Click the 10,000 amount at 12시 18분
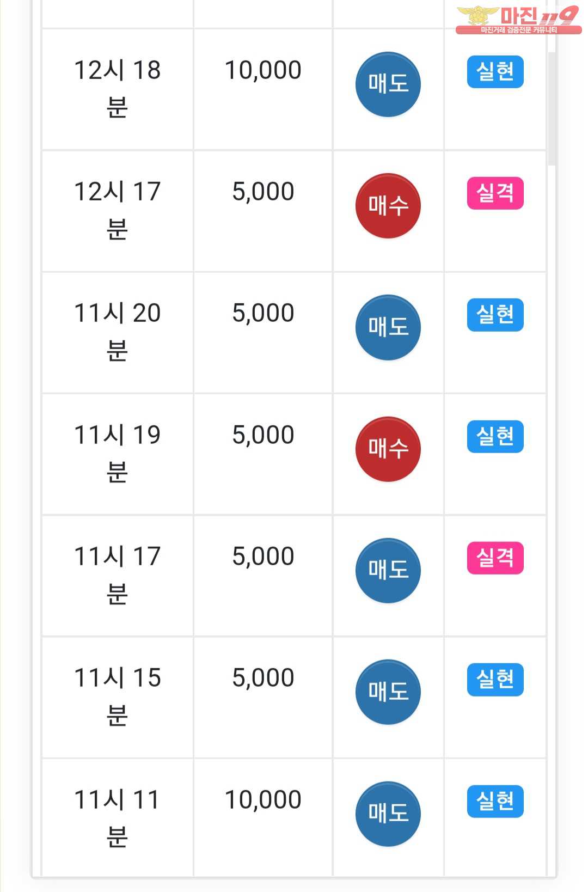 tap(263, 70)
